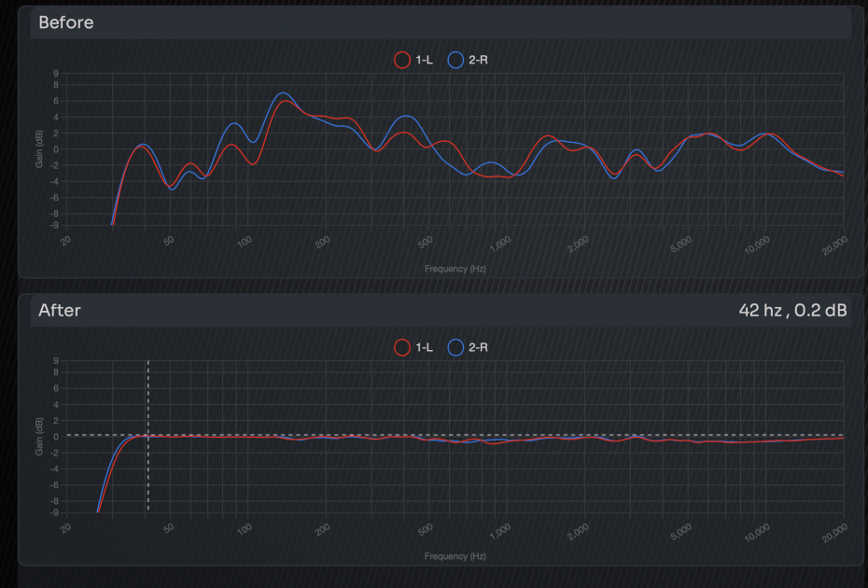868x588 pixels.
Task: Toggle the 1-L series in the After chart legend
Action: click(413, 347)
